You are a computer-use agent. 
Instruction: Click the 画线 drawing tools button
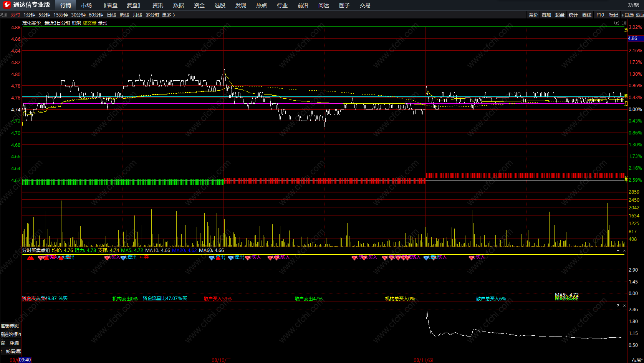[x=587, y=15]
